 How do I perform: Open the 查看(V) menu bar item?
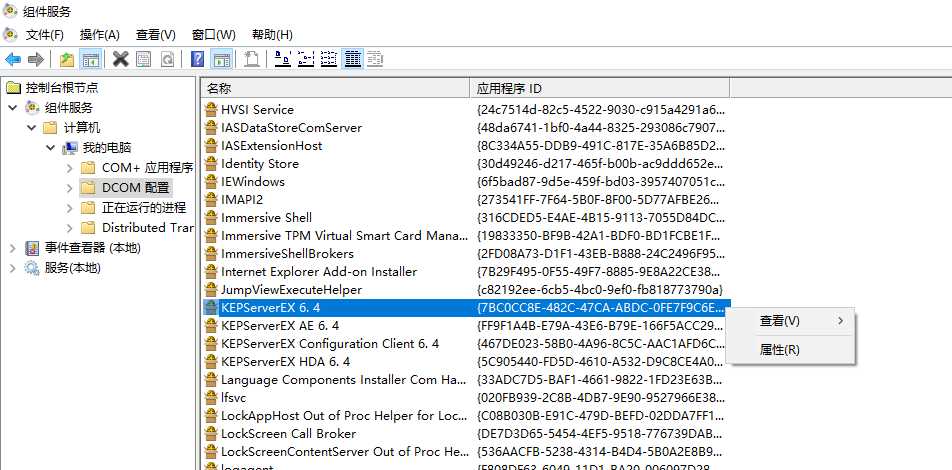tap(155, 35)
